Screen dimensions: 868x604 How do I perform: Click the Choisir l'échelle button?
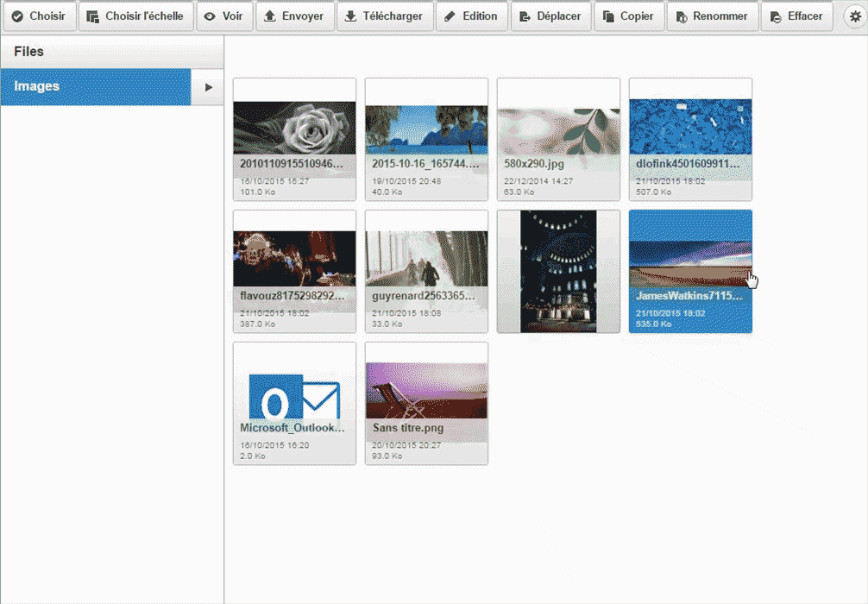click(135, 16)
